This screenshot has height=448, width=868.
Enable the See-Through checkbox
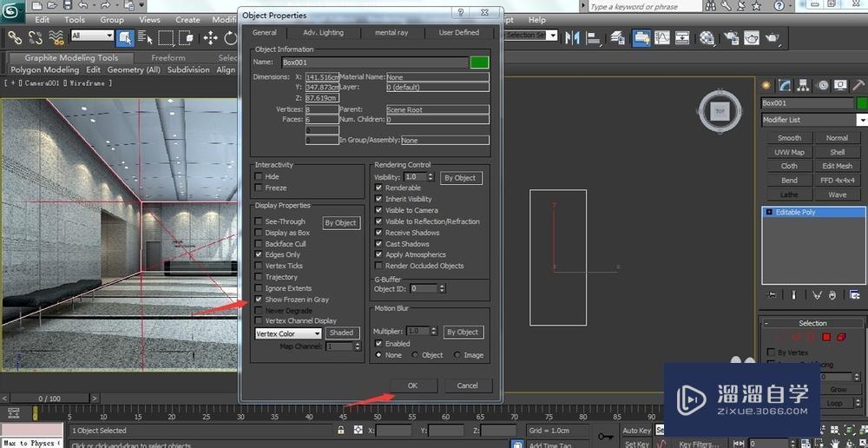[x=259, y=221]
